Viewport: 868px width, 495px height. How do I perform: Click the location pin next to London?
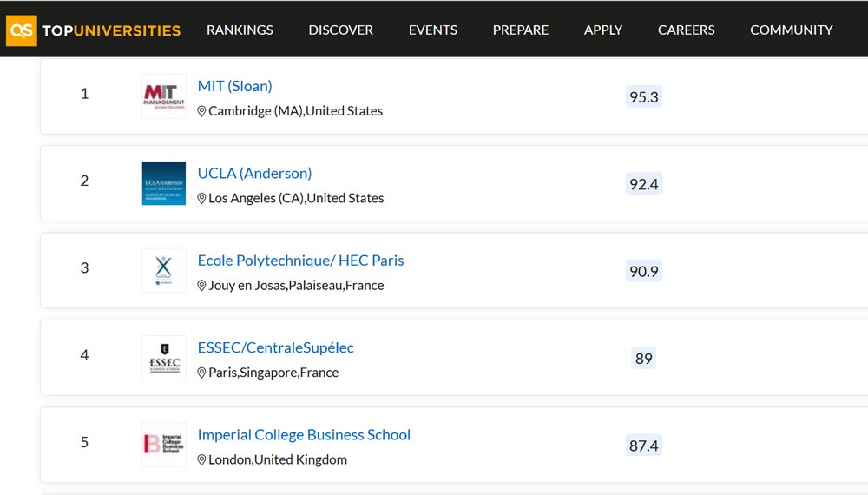click(x=201, y=460)
